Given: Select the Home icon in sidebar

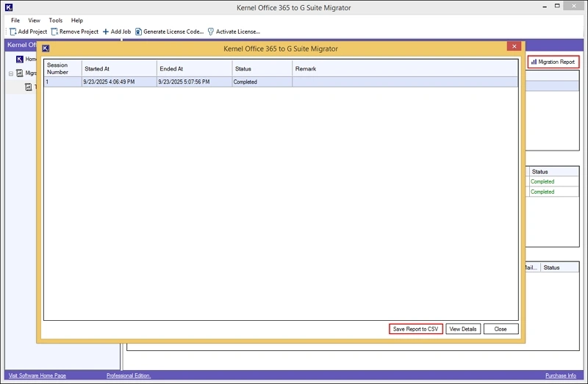Looking at the screenshot, I should (x=20, y=59).
